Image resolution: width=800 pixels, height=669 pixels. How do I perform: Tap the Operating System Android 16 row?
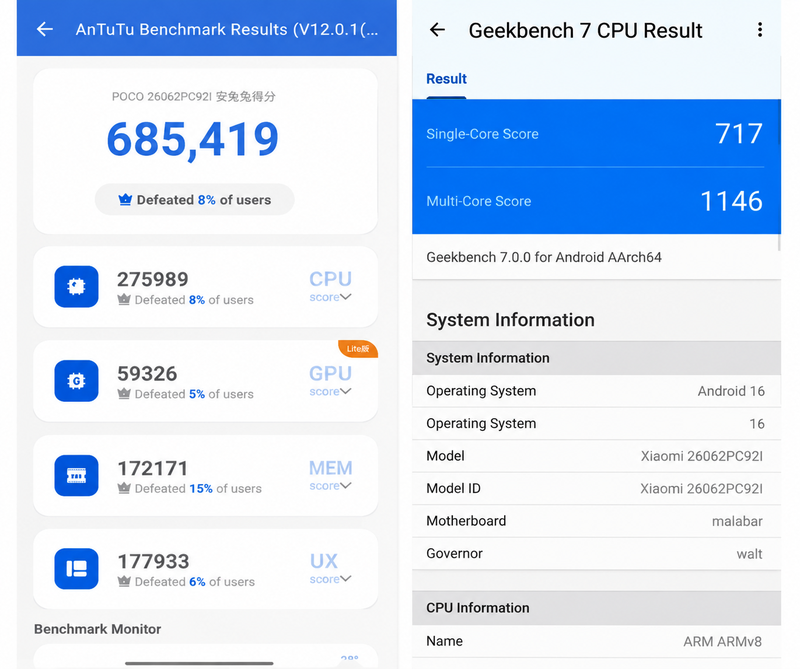(x=595, y=391)
